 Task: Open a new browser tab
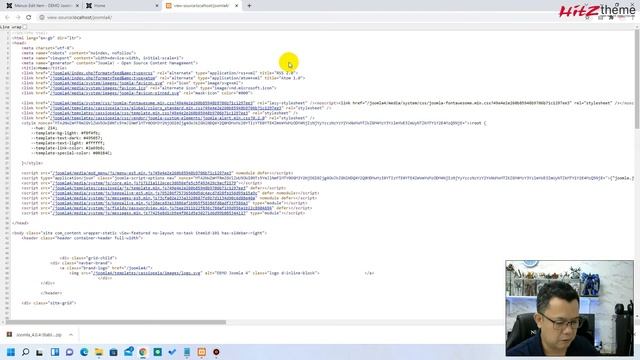(249, 6)
